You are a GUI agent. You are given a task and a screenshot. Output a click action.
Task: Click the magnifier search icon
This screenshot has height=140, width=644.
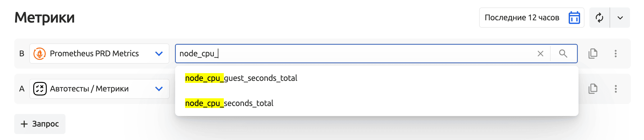coord(563,54)
